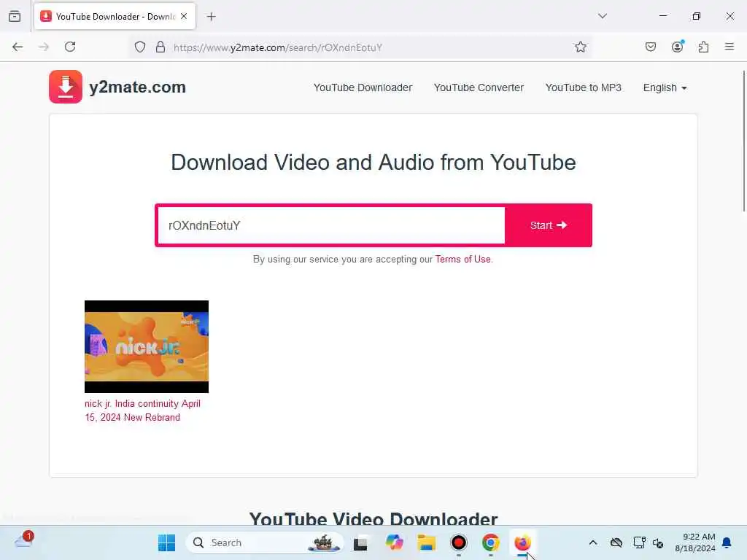
Task: Open the Terms of Use link
Action: click(x=462, y=259)
